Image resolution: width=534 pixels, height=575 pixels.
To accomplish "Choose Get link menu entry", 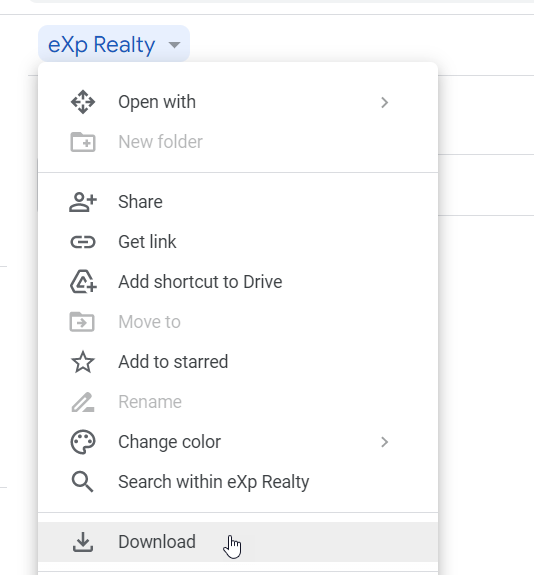I will [x=238, y=242].
